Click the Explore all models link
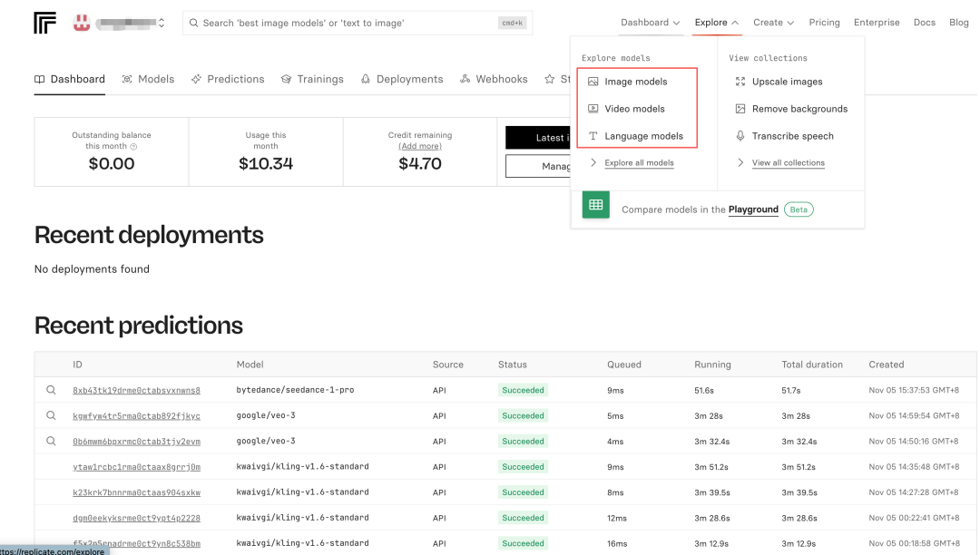 [639, 163]
